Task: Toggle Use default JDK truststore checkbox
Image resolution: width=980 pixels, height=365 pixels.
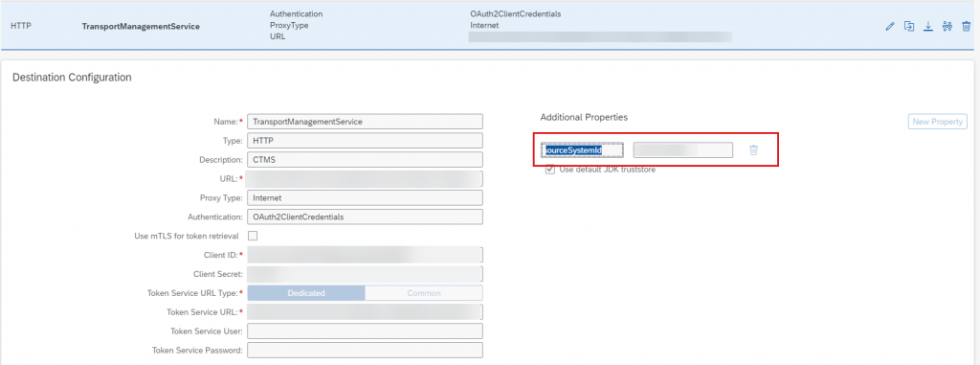Action: pos(550,169)
